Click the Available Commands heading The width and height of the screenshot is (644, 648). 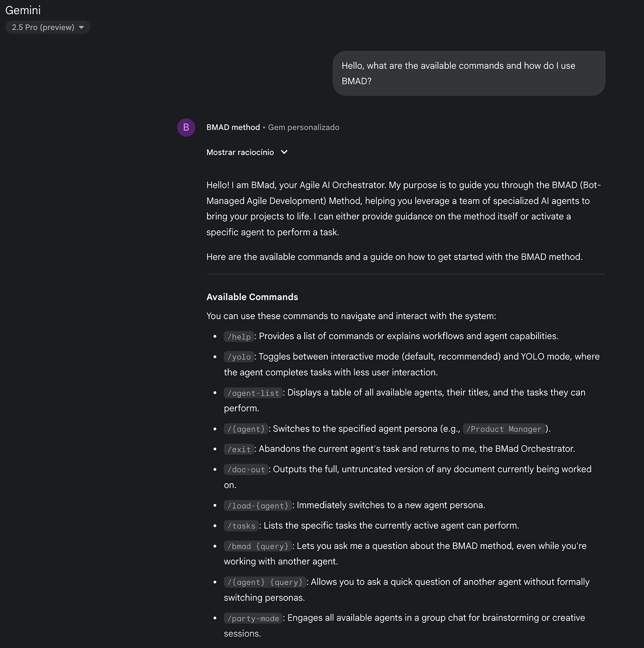tap(252, 297)
